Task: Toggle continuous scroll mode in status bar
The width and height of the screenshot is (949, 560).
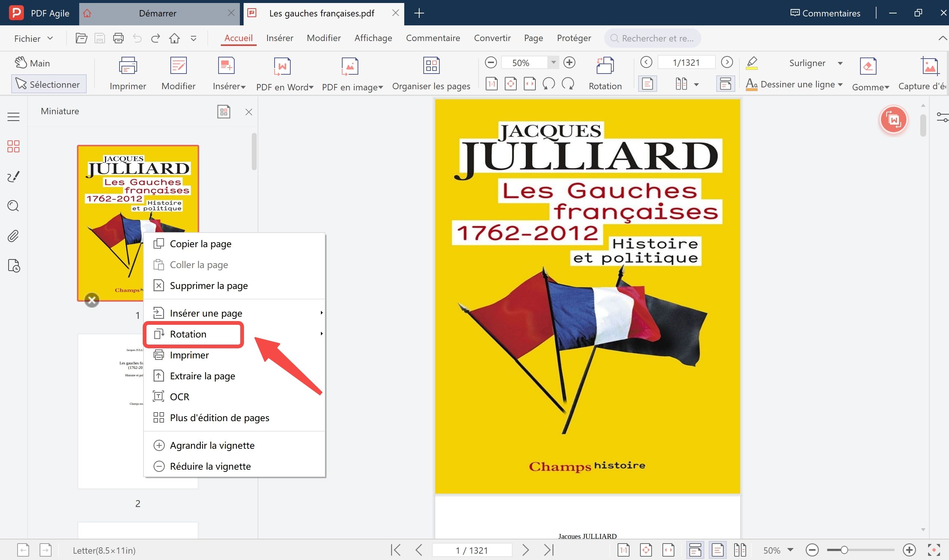Action: point(695,550)
